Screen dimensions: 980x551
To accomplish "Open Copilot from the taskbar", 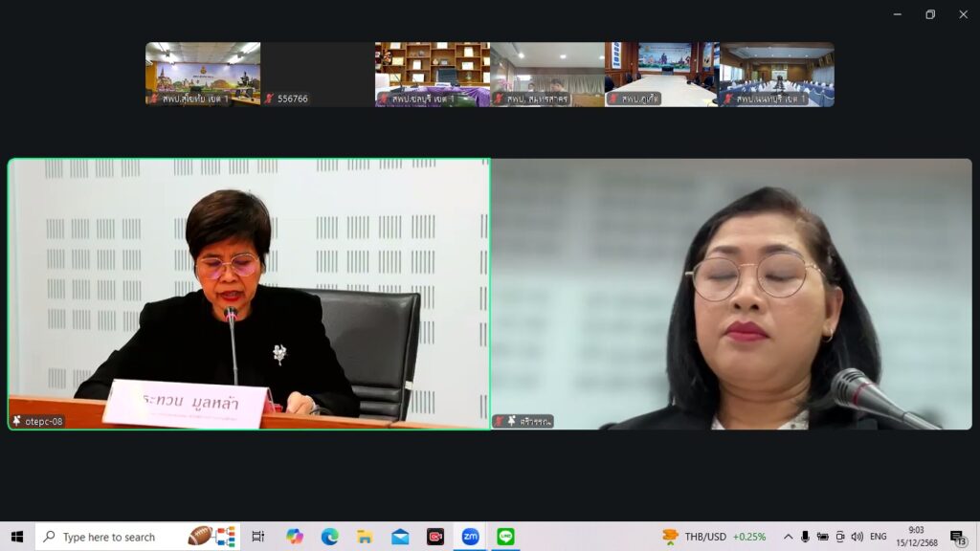I will pyautogui.click(x=294, y=537).
